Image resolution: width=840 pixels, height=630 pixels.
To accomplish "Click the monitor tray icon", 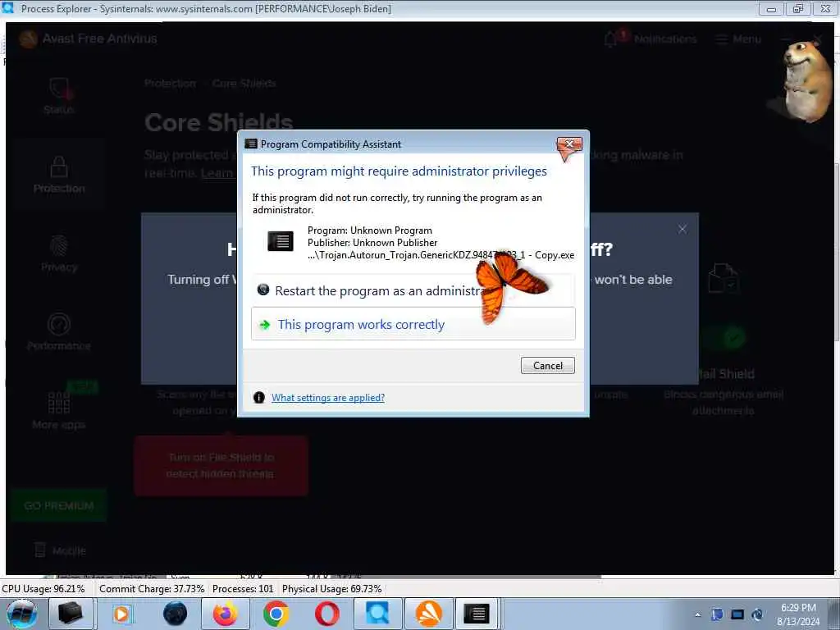I will point(737,614).
